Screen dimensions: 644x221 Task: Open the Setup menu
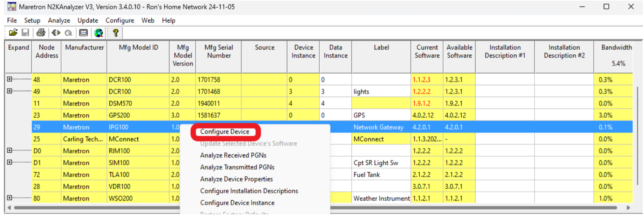pos(32,20)
